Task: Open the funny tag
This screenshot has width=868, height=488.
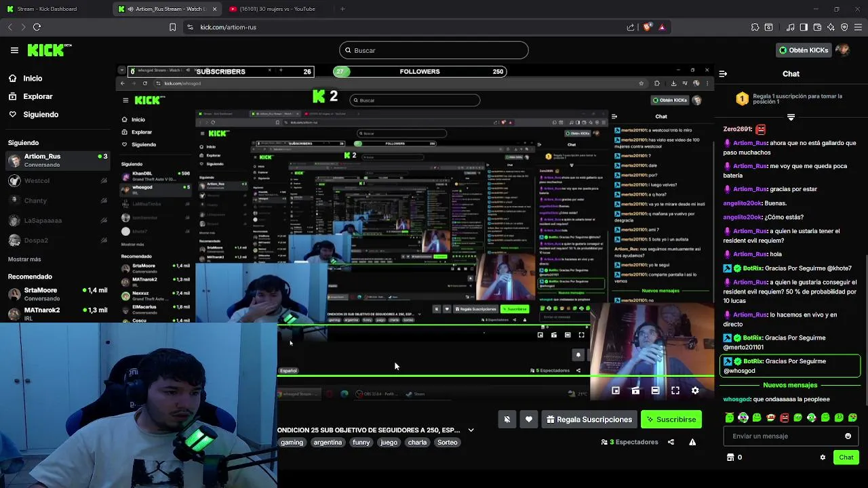Action: [x=361, y=442]
